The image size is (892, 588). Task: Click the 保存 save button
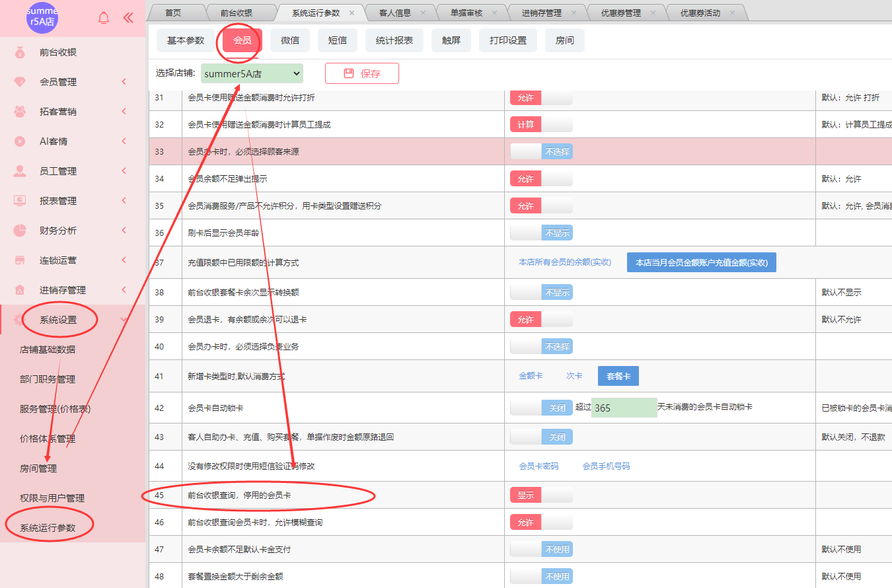click(x=361, y=73)
